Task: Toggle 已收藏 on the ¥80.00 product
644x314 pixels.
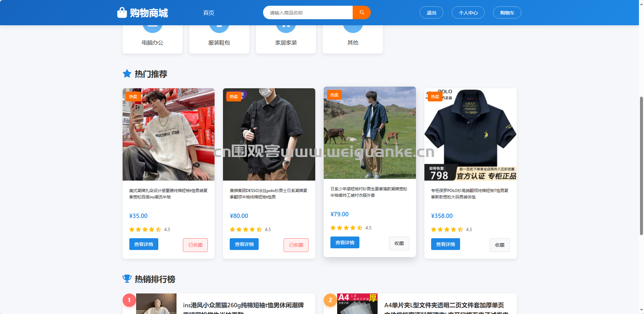Action: (x=296, y=245)
